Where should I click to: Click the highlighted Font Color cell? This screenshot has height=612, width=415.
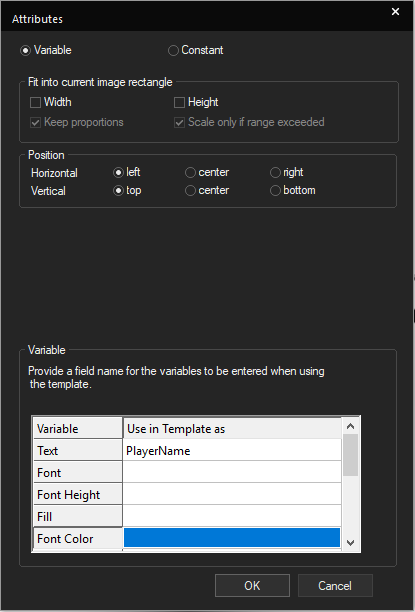232,538
